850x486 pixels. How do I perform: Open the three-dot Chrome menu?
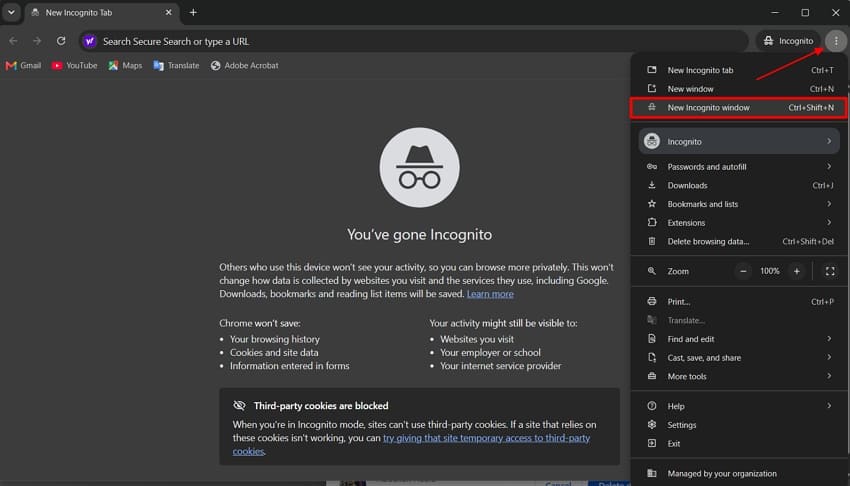click(x=836, y=41)
